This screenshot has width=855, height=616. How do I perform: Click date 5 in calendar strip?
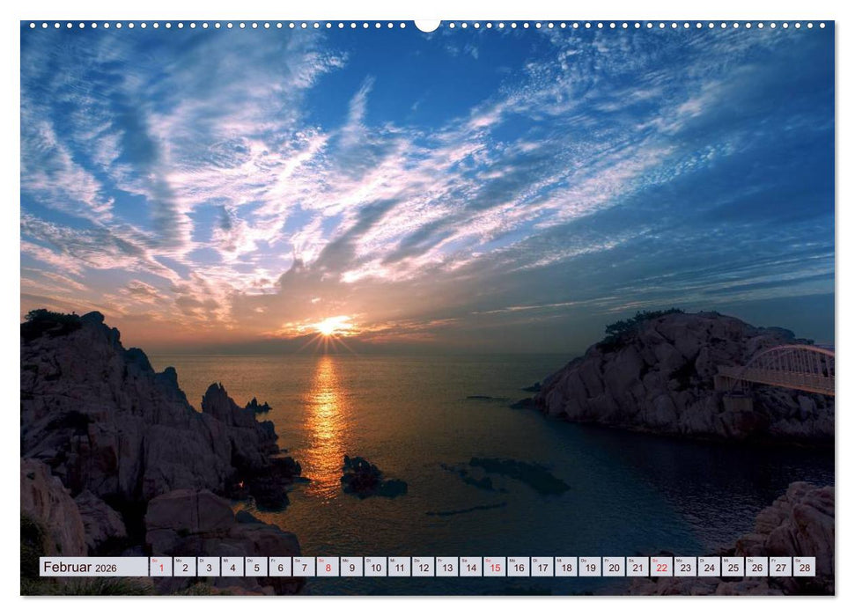click(x=256, y=568)
